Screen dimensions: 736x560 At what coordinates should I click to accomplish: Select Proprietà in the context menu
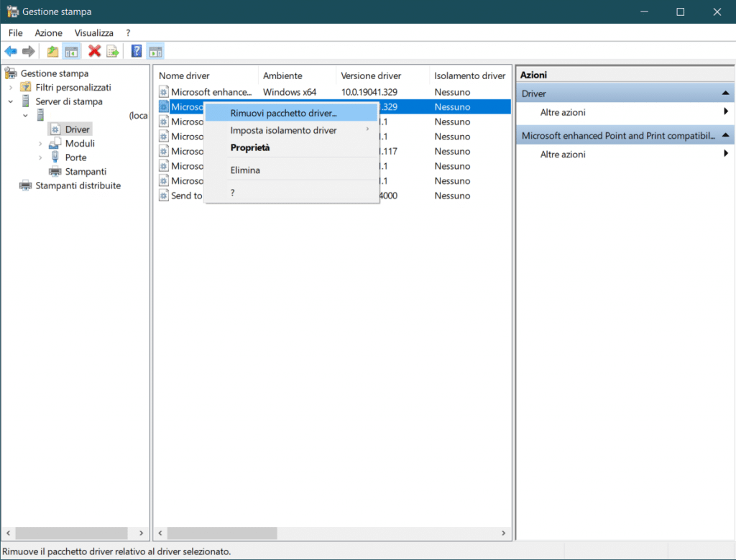pos(250,147)
